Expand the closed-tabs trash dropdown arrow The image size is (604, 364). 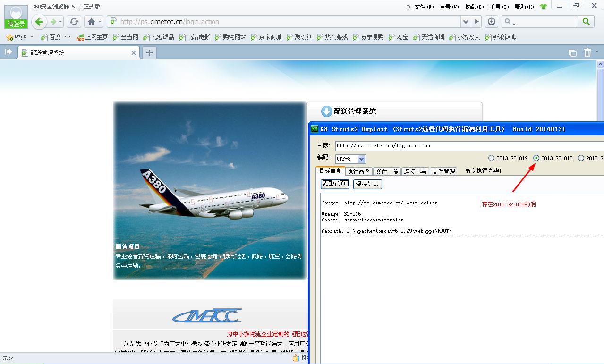point(597,52)
